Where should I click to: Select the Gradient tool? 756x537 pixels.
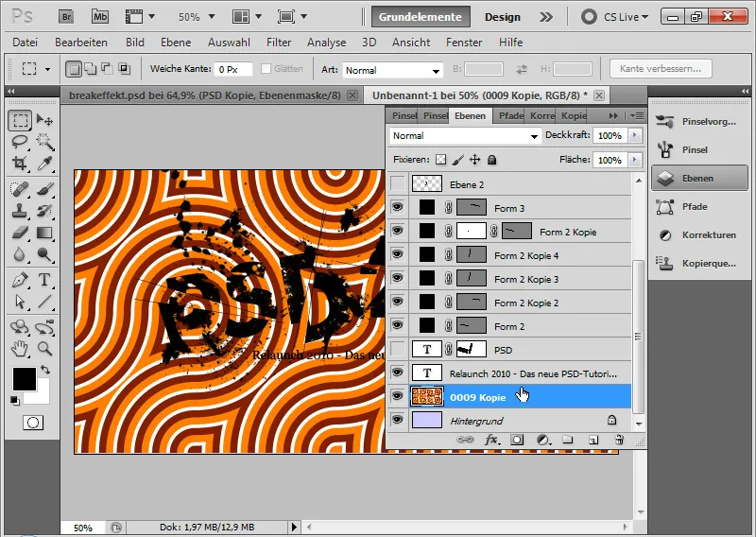click(44, 233)
